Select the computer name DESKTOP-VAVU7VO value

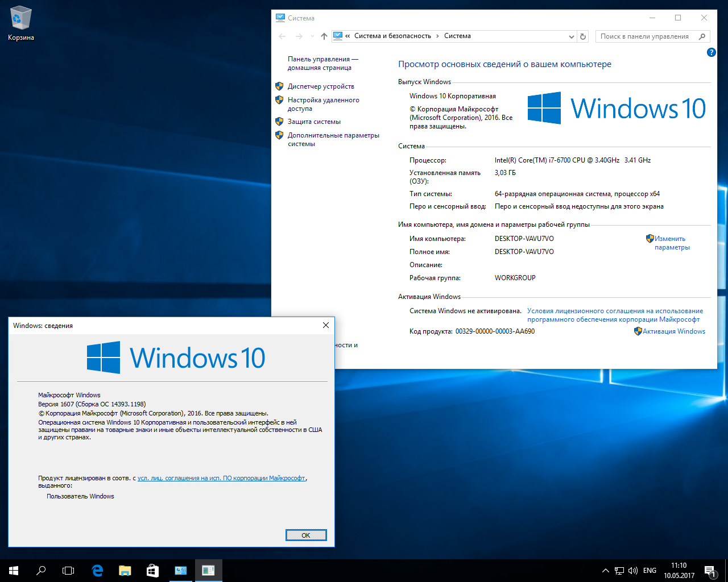(524, 239)
